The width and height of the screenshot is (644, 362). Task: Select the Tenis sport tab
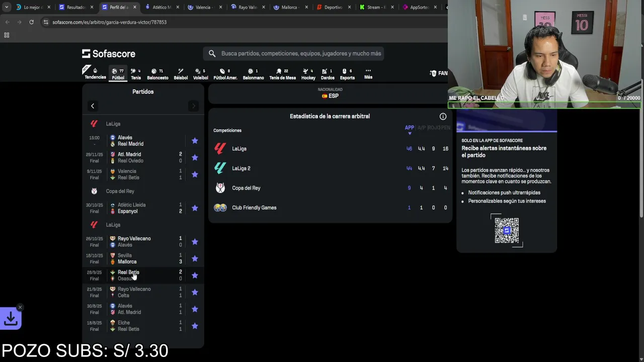(x=136, y=74)
